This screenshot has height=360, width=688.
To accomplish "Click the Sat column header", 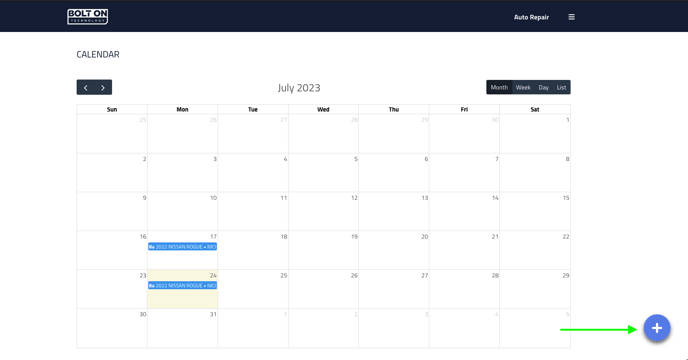I will (x=535, y=109).
